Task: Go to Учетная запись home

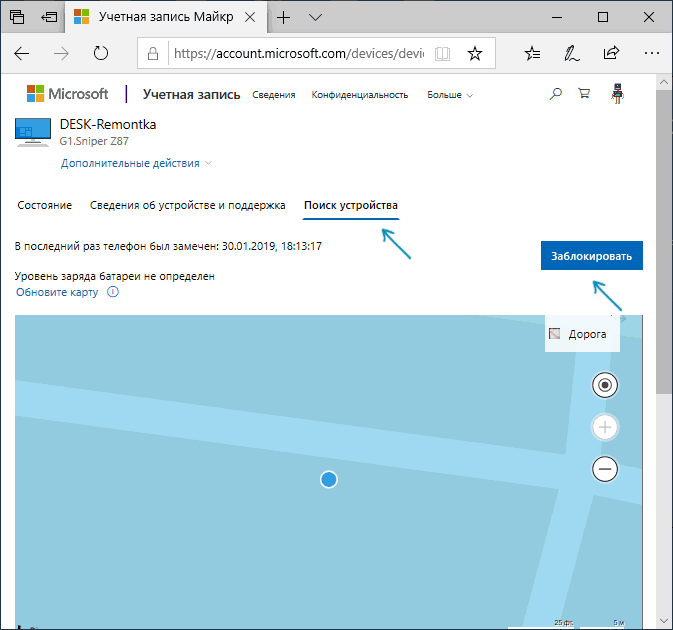Action: point(191,94)
